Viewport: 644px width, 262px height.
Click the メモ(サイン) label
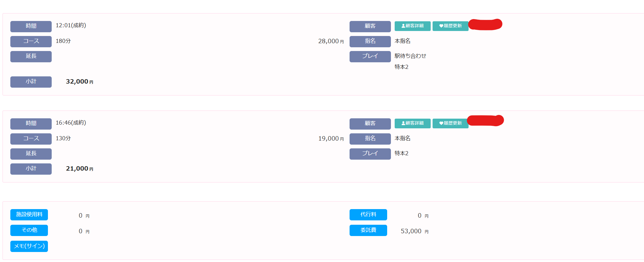coord(29,246)
